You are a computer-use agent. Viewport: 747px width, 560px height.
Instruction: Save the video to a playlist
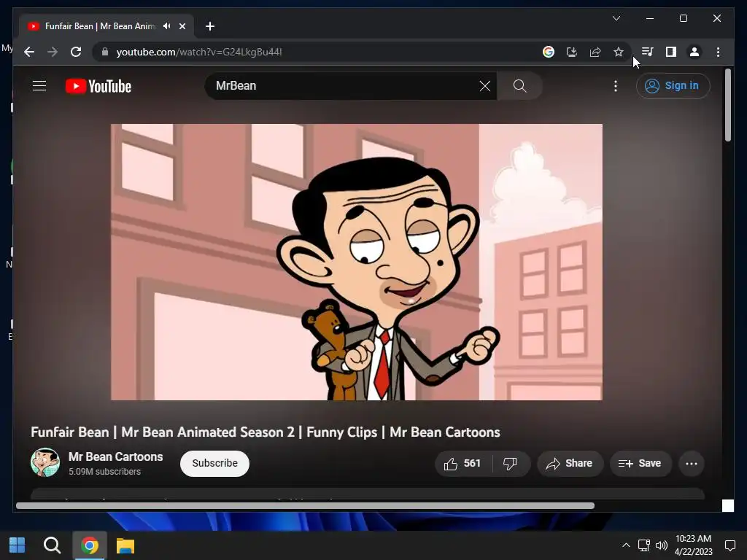pyautogui.click(x=640, y=463)
